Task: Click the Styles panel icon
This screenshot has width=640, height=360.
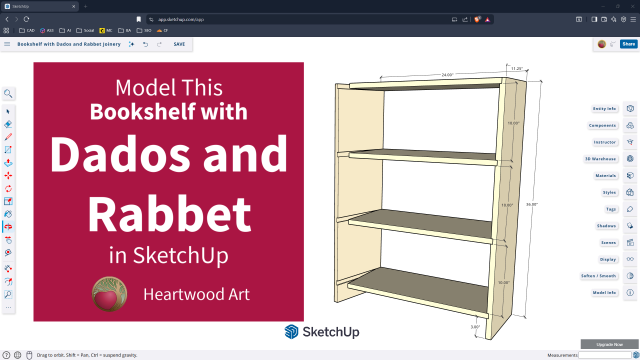Action: coord(630,192)
